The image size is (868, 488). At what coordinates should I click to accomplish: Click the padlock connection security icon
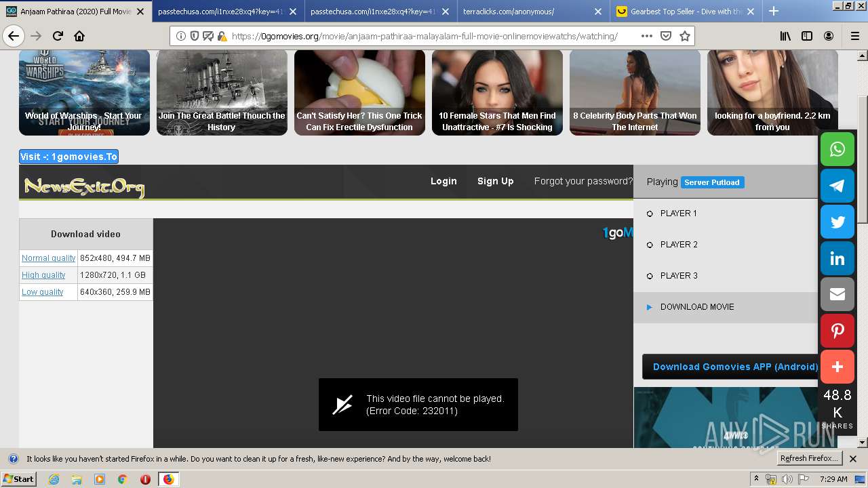click(221, 36)
